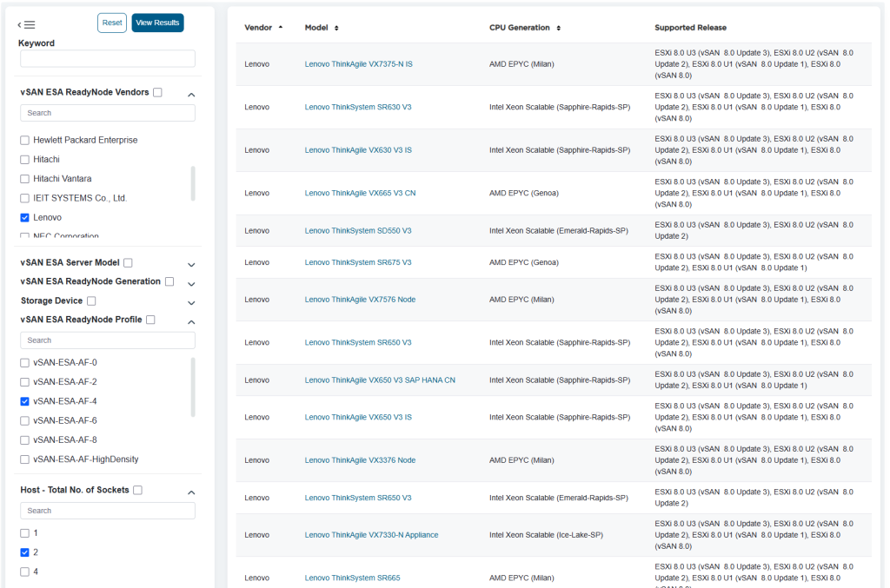Image resolution: width=890 pixels, height=588 pixels.
Task: Collapse the vSAN ESA ReadyNode Vendors section
Action: coord(191,95)
